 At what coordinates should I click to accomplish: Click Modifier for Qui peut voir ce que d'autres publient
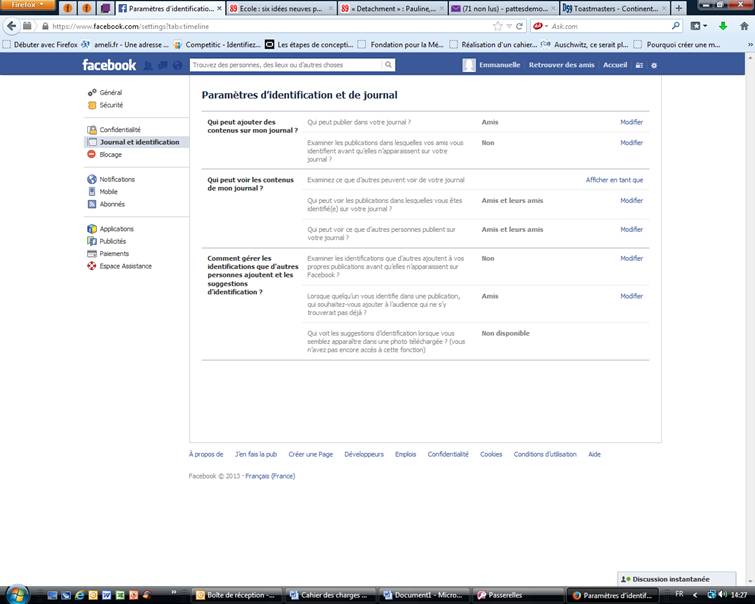pos(631,230)
